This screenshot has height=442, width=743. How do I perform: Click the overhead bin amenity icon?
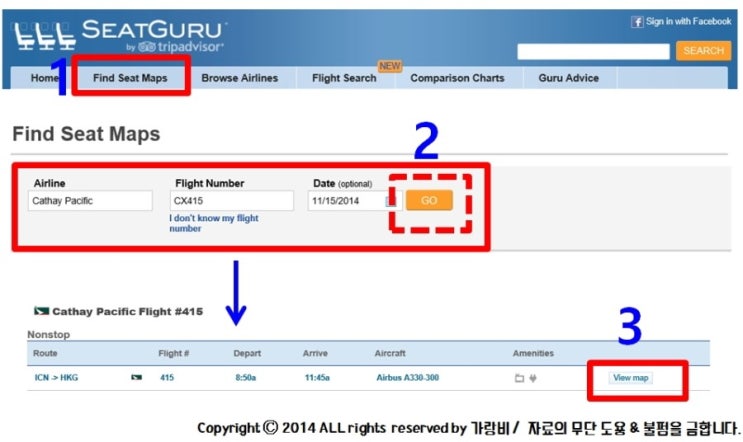[519, 378]
